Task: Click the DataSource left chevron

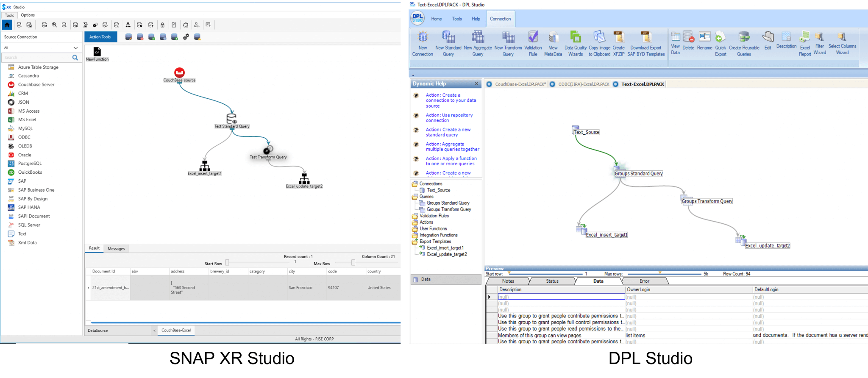Action: click(154, 331)
